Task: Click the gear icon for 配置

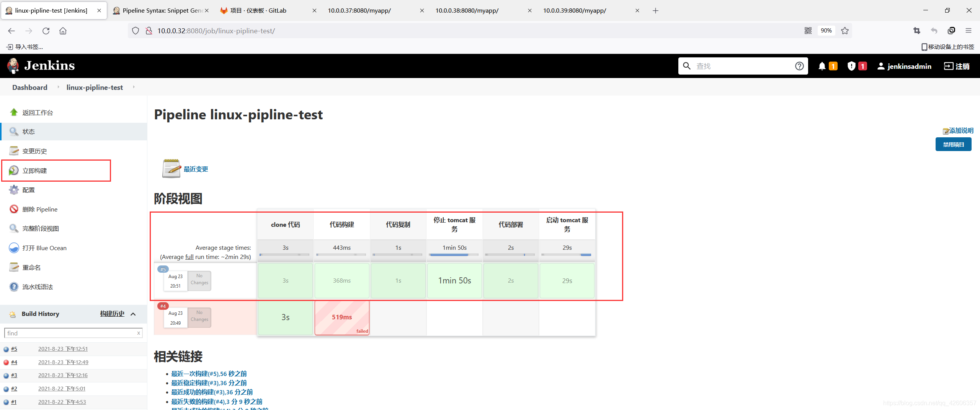Action: click(14, 190)
